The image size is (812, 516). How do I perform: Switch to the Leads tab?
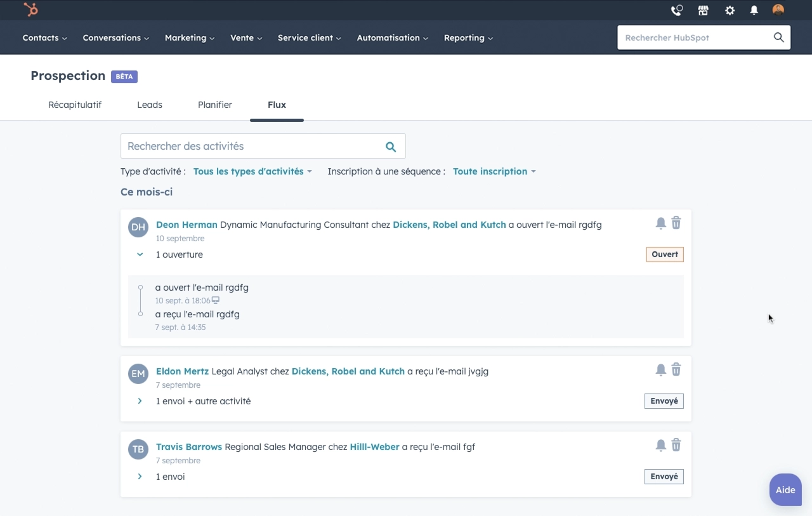coord(150,105)
